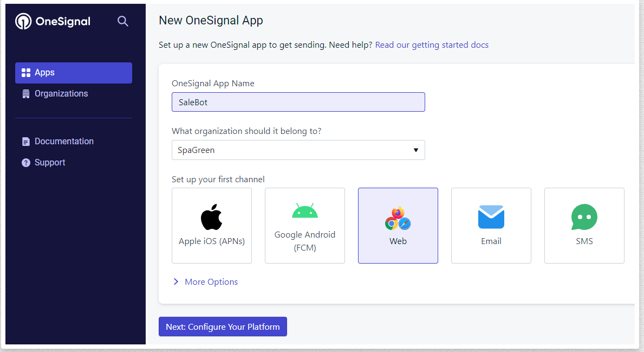Screen dimensions: 644x352
Task: Click the OneSignal logo
Action: [53, 21]
